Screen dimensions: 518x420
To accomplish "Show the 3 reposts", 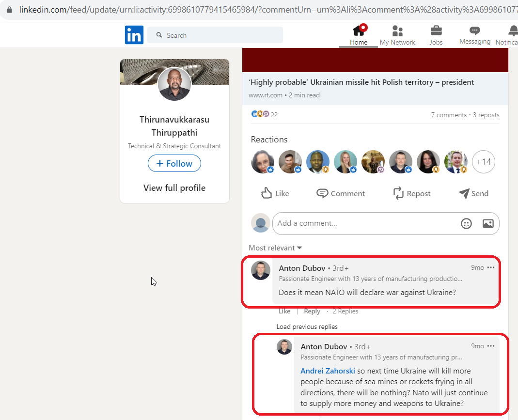I will [486, 115].
